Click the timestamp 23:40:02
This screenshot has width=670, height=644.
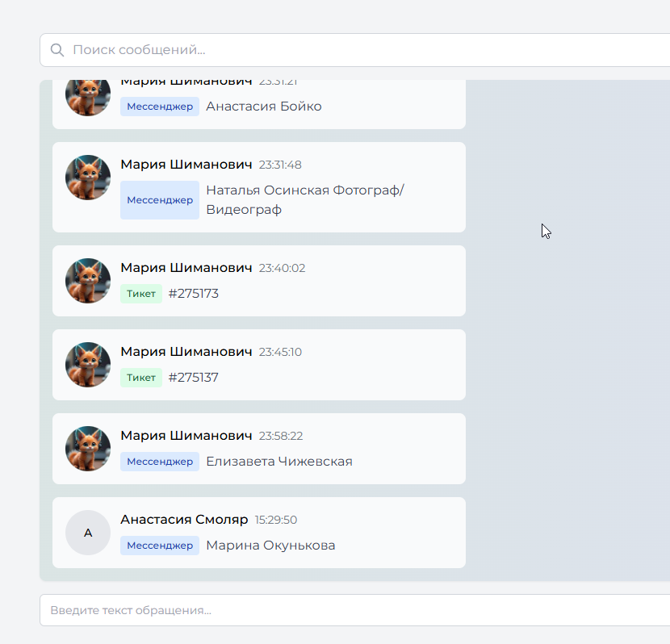tap(282, 268)
